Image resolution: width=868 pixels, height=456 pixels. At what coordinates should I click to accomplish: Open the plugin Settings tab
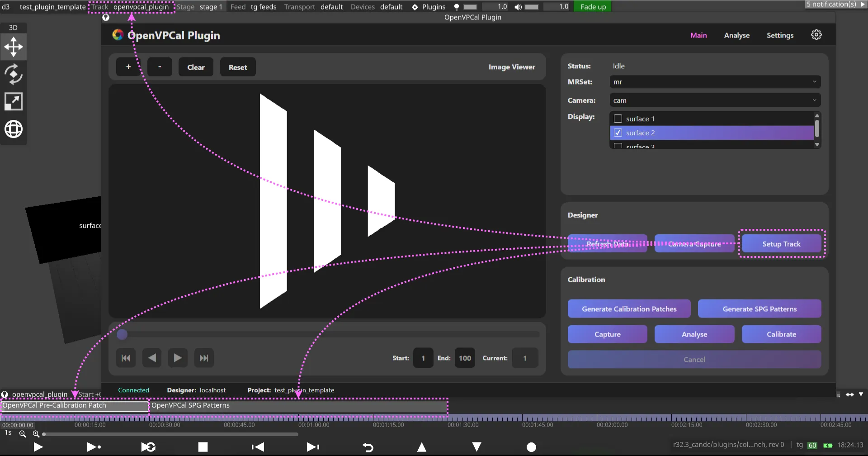[780, 35]
